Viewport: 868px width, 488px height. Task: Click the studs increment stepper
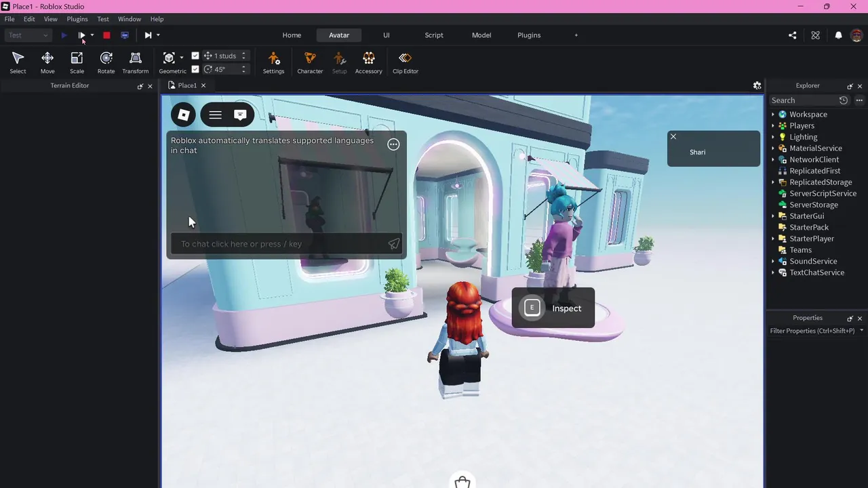[x=243, y=56]
